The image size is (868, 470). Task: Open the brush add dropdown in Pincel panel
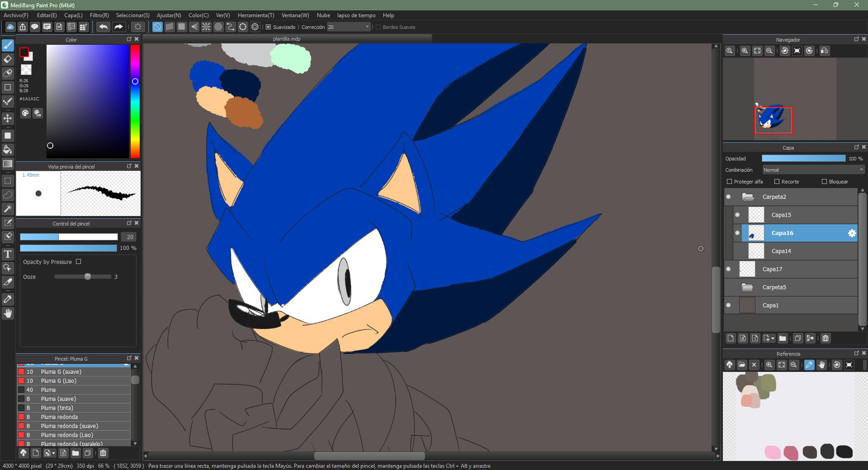[54, 453]
